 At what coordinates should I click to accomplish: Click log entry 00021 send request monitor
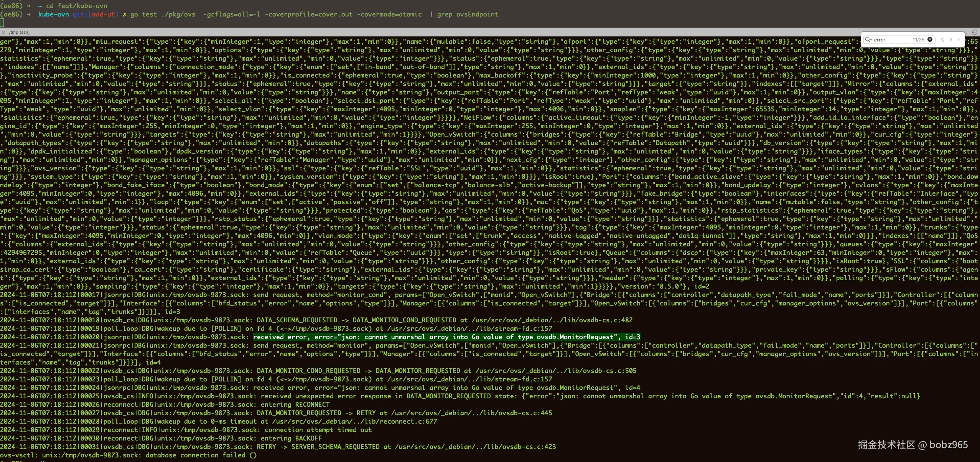[x=489, y=354]
